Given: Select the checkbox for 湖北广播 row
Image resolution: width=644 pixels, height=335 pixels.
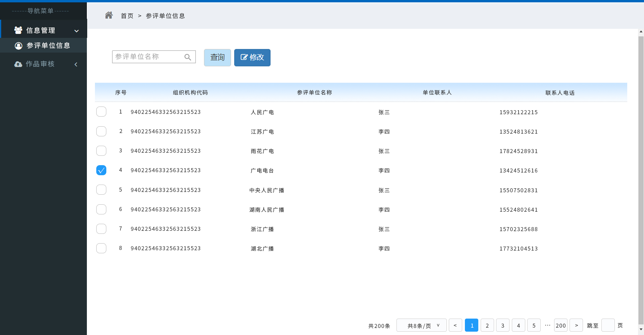Looking at the screenshot, I should click(101, 248).
